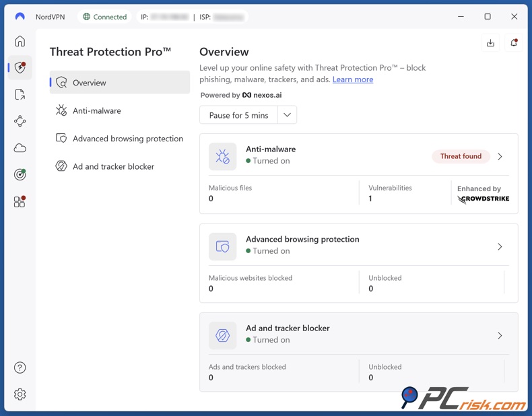Image resolution: width=532 pixels, height=416 pixels.
Task: Open the file sharing sidebar icon
Action: click(20, 95)
